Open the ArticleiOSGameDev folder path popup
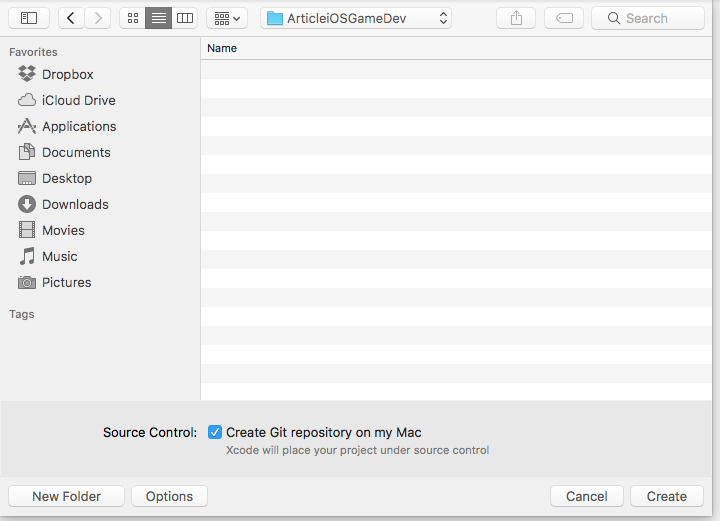 (356, 18)
